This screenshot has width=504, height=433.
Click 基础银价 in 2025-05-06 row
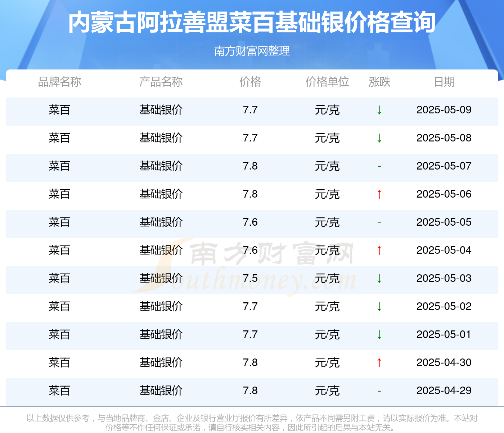[161, 194]
